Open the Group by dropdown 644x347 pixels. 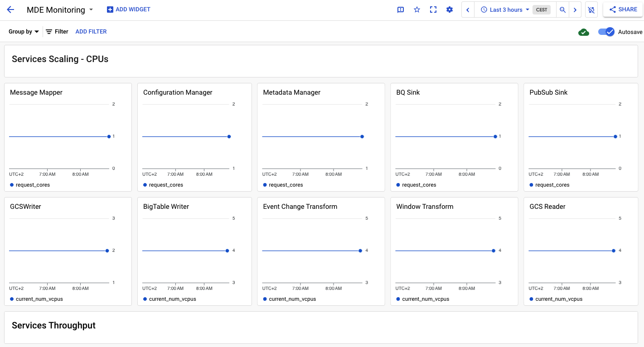(23, 31)
